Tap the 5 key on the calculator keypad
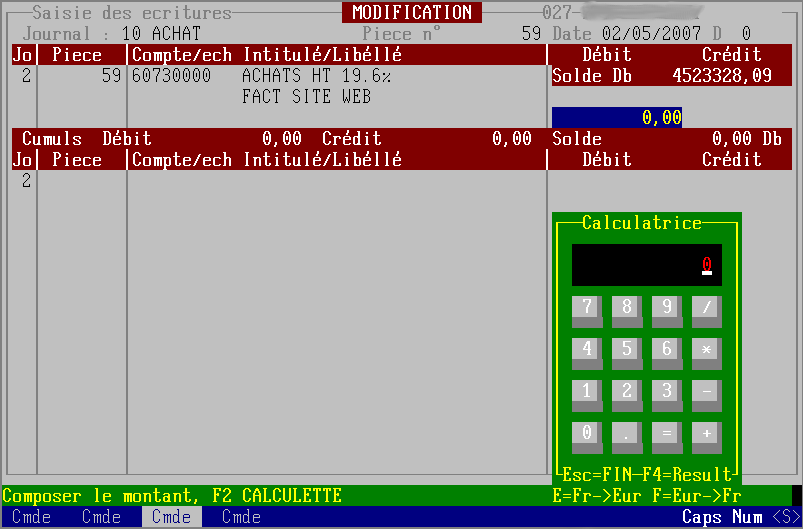The width and height of the screenshot is (803, 529). [x=626, y=349]
